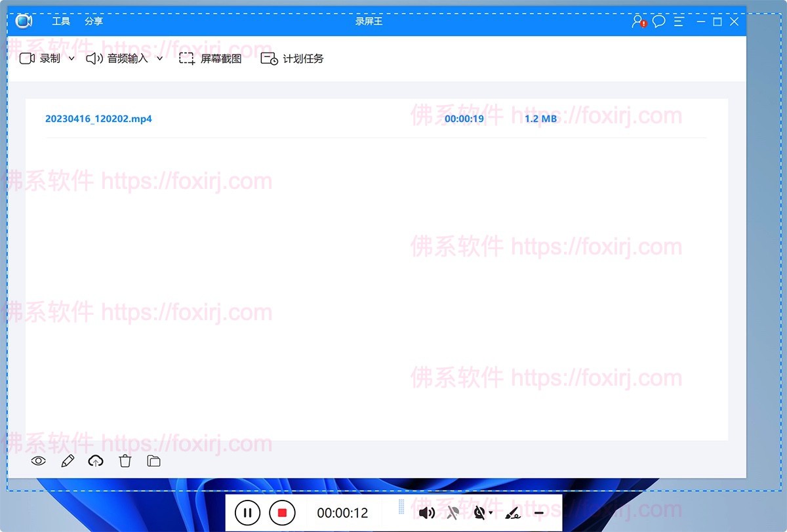
Task: Open the file 20230416_120202.mp4
Action: tap(98, 119)
